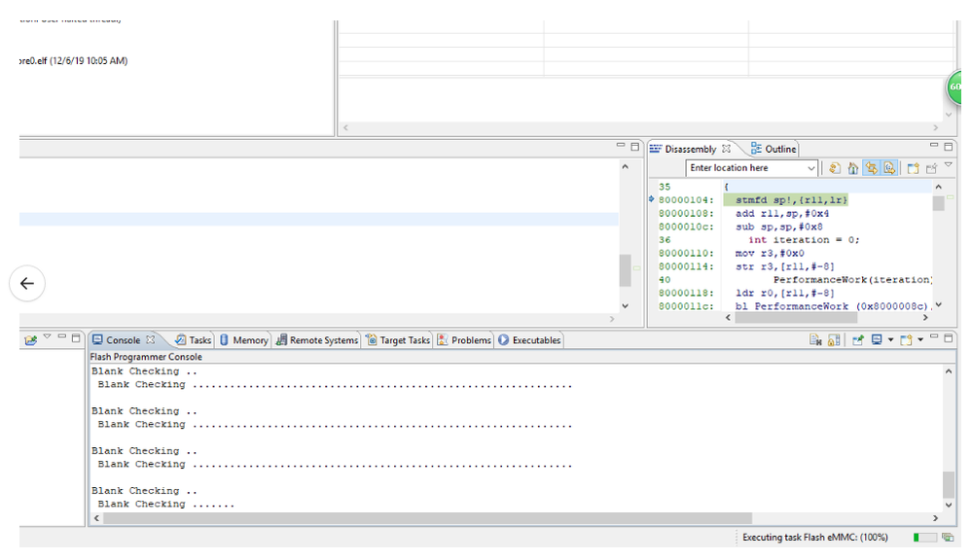Image resolution: width=971 pixels, height=560 pixels.
Task: Minimize the left bottom panel
Action: coord(62,336)
